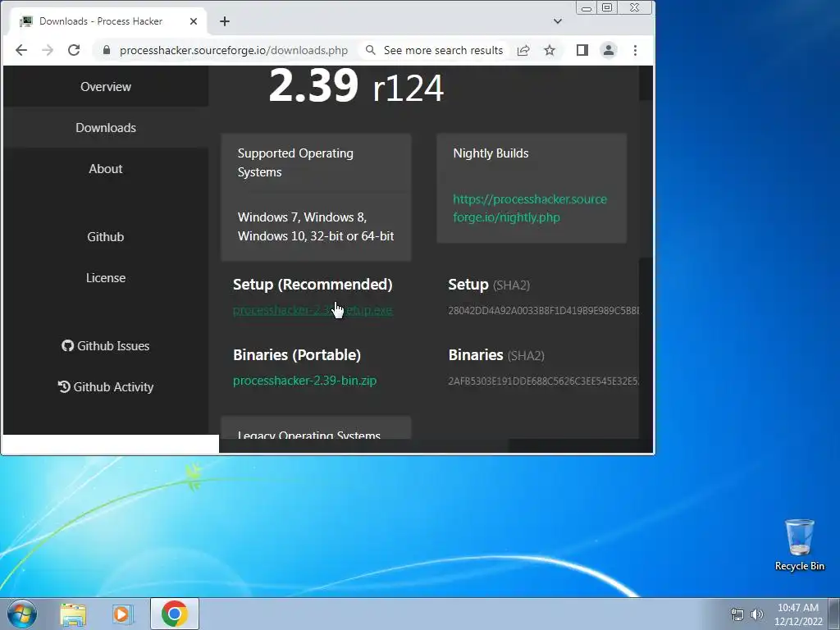Screen dimensions: 840x630
Task: Open the side panel icon in Chrome
Action: (582, 50)
